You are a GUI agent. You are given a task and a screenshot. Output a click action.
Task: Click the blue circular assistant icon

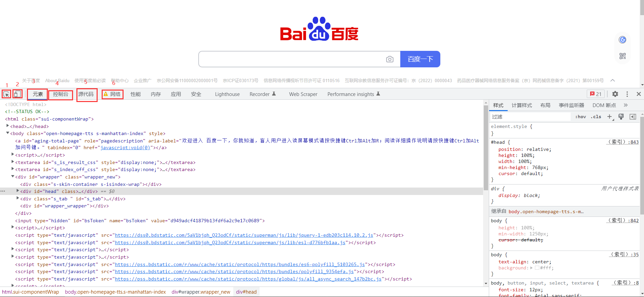coord(622,40)
